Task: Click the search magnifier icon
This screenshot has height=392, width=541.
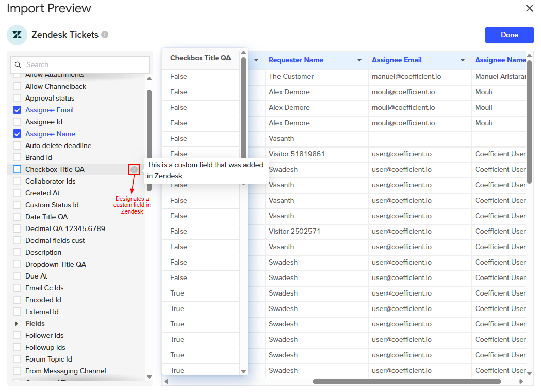Action: pos(19,65)
